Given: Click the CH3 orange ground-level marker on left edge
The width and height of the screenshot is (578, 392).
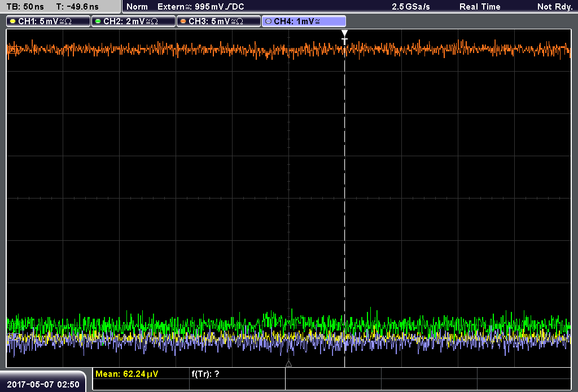Looking at the screenshot, I should [x=13, y=50].
